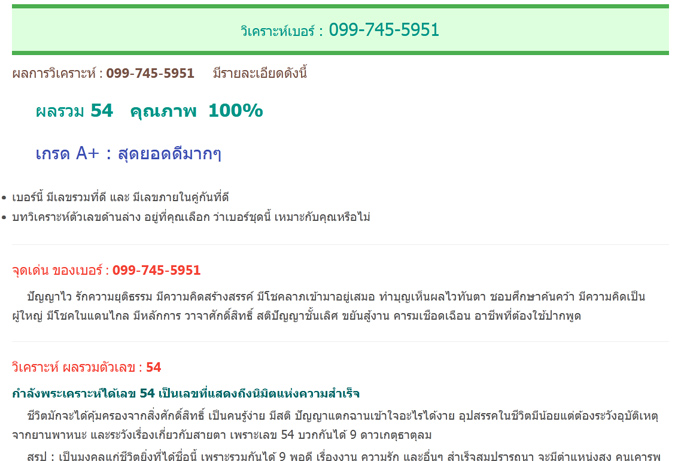Click the 'คุณภาพ 100%' rating
The width and height of the screenshot is (675, 461).
click(x=196, y=111)
